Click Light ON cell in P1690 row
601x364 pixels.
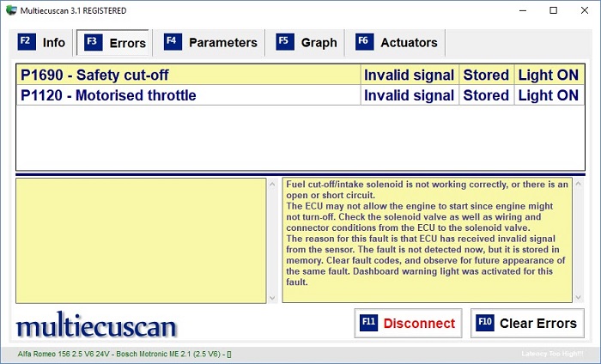click(x=549, y=75)
